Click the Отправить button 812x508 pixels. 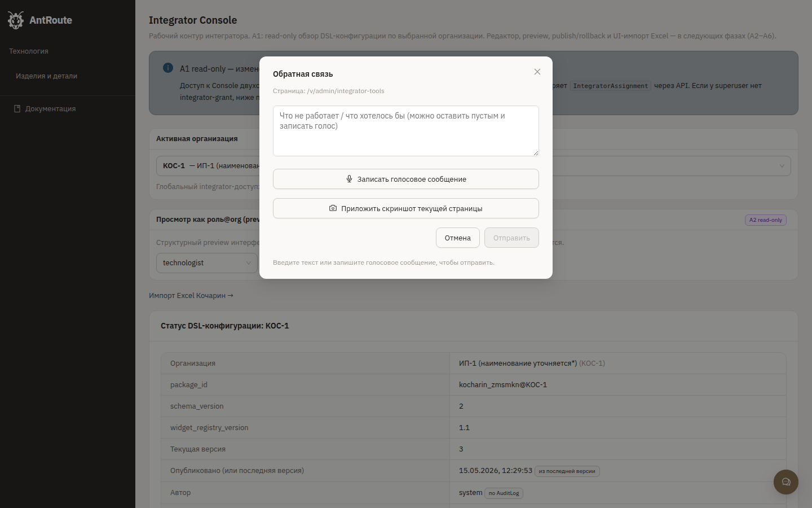511,238
